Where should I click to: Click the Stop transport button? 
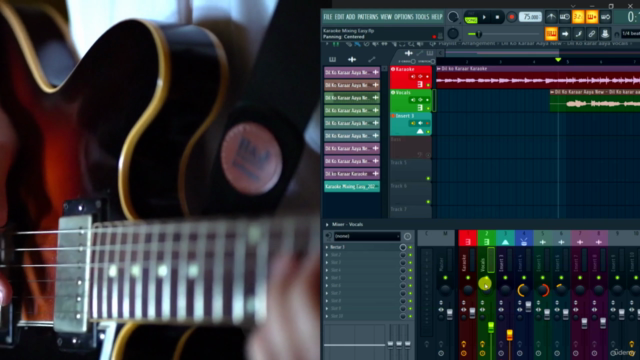[x=497, y=17]
